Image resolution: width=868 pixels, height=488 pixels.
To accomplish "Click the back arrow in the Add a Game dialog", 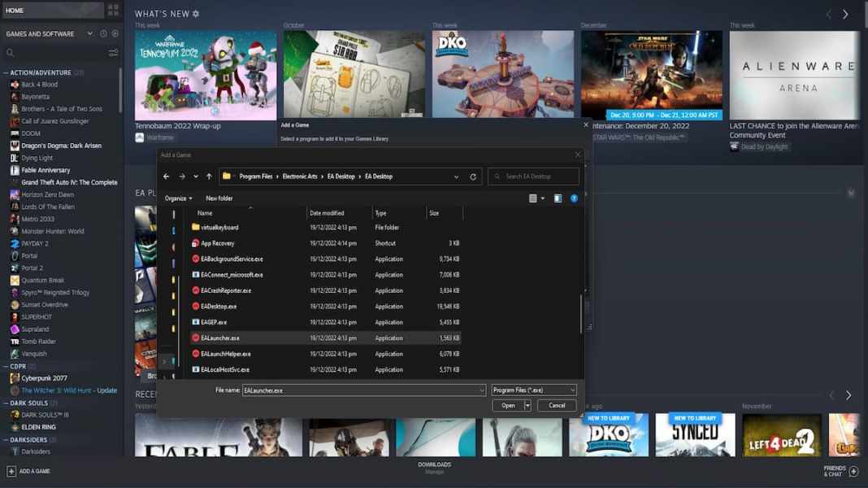I will click(166, 176).
